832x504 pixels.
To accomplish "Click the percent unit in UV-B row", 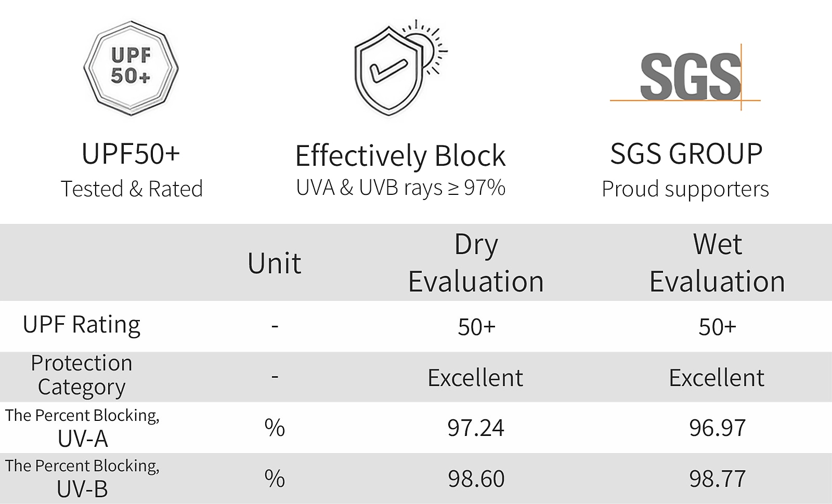I will click(275, 479).
